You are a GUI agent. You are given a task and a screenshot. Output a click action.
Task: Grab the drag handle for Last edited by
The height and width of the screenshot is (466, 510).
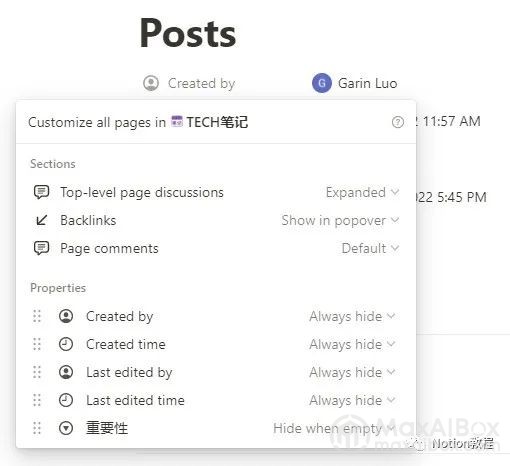click(37, 372)
